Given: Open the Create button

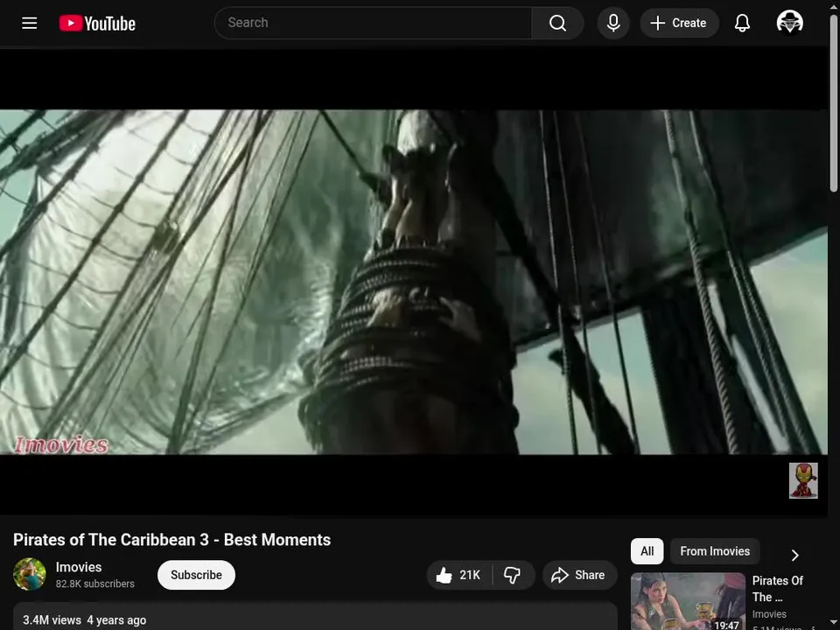Looking at the screenshot, I should coord(679,23).
